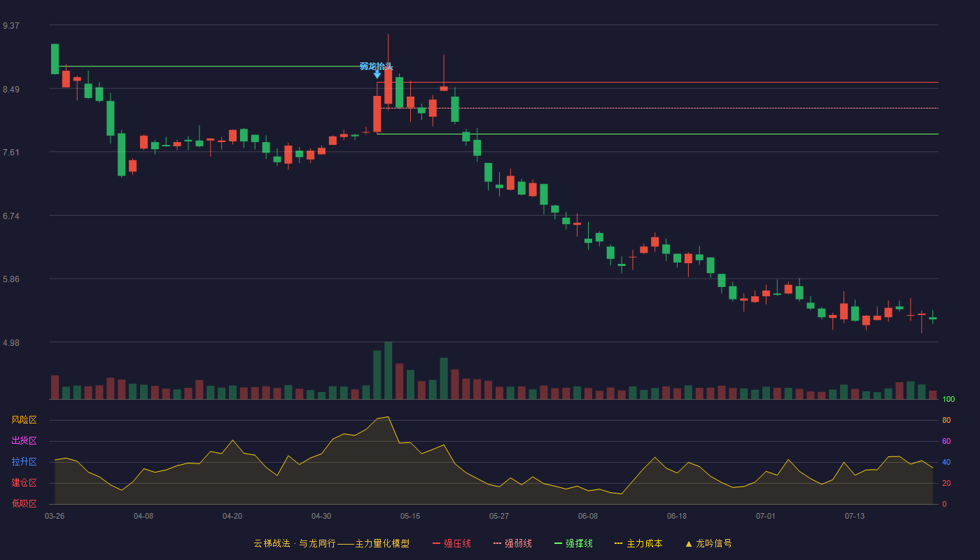Click the 07-13 date label
Image resolution: width=980 pixels, height=560 pixels.
[x=855, y=516]
